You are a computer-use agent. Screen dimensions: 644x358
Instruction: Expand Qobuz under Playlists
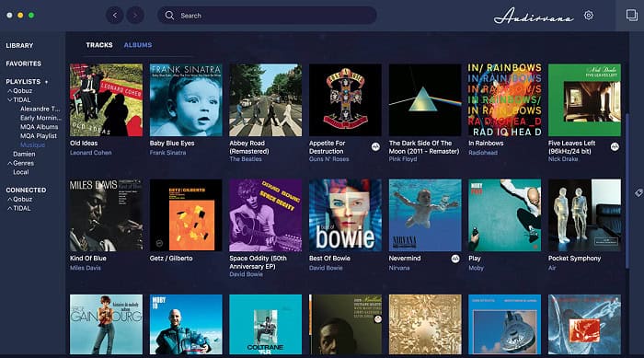pos(10,91)
